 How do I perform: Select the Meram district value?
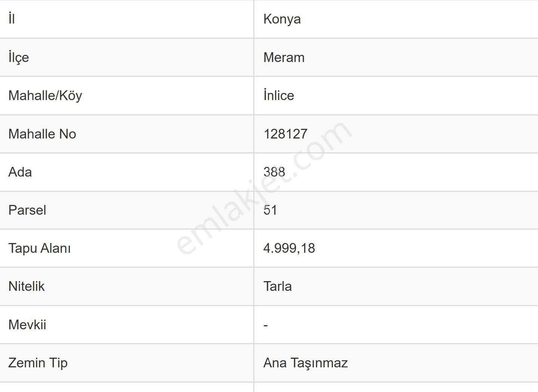pos(284,57)
